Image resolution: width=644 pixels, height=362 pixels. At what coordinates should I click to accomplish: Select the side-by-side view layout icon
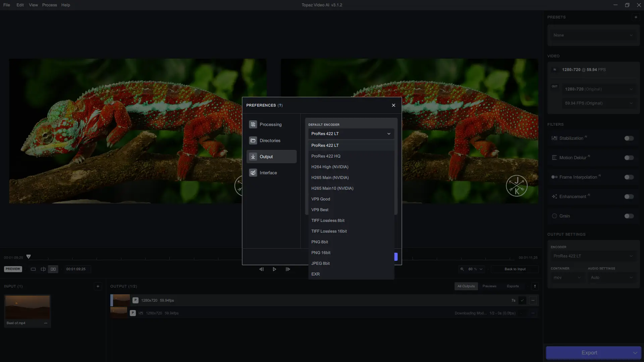tap(53, 269)
